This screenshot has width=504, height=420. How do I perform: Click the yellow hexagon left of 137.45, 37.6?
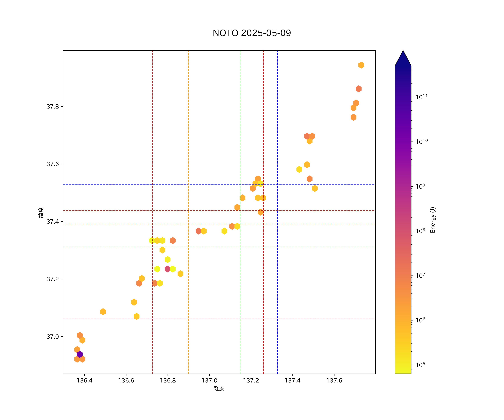(x=299, y=169)
